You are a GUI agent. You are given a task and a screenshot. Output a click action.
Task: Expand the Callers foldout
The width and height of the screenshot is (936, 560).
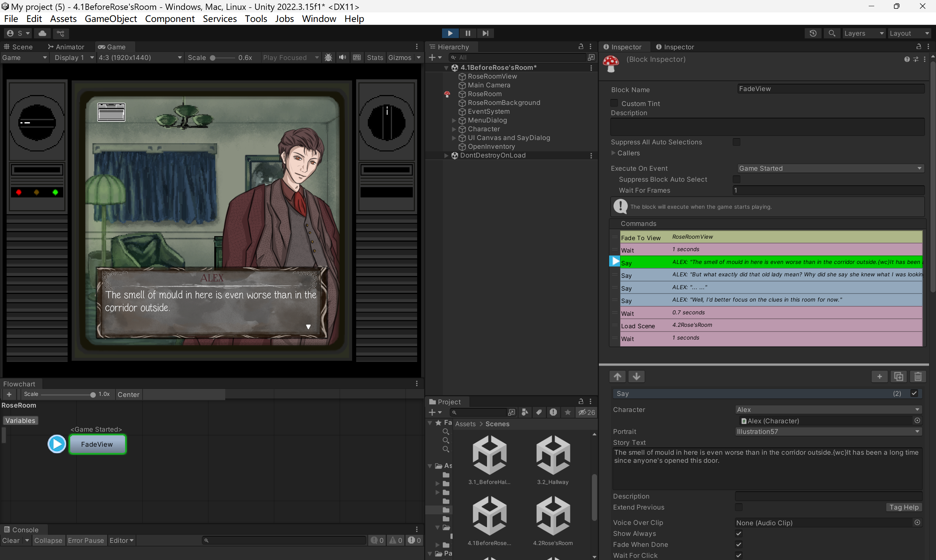613,153
